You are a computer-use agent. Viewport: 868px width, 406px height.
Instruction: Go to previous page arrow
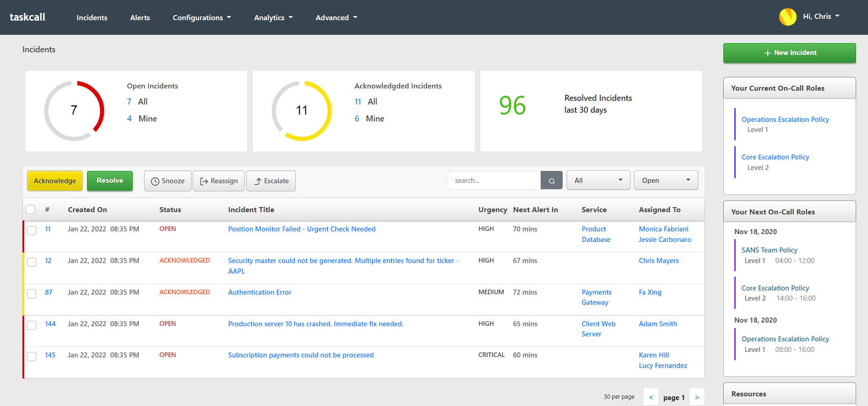(x=651, y=397)
